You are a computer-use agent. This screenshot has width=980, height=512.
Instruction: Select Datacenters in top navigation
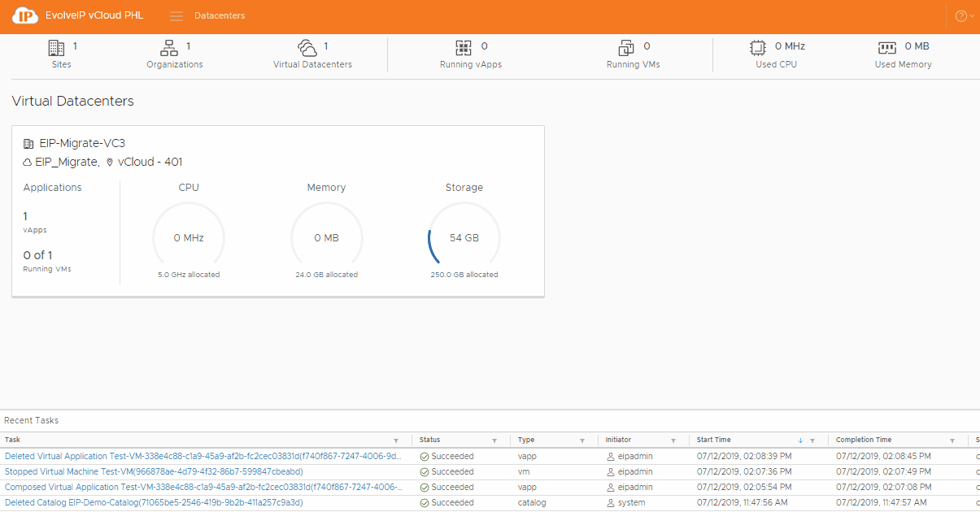(220, 16)
